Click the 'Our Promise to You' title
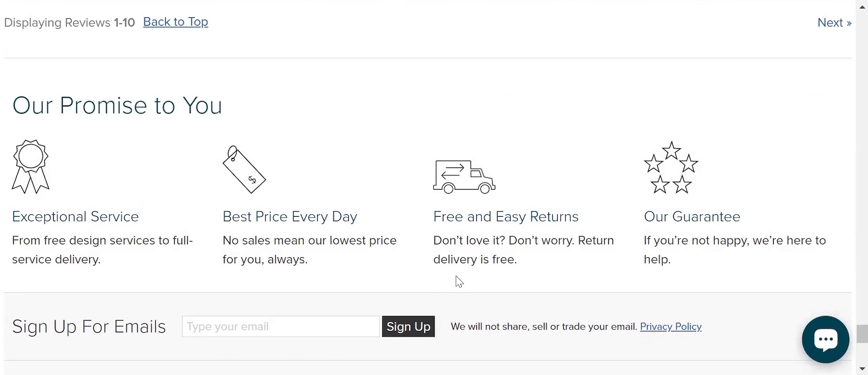Image resolution: width=868 pixels, height=375 pixels. tap(117, 105)
